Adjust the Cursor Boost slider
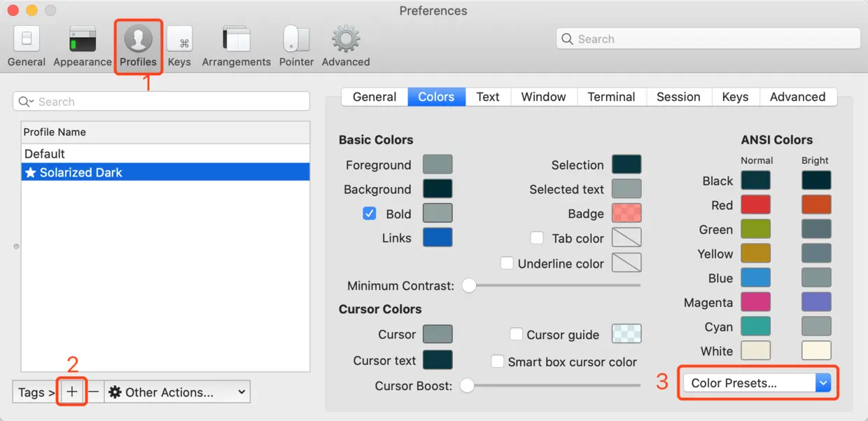Viewport: 868px width, 421px height. (x=467, y=385)
